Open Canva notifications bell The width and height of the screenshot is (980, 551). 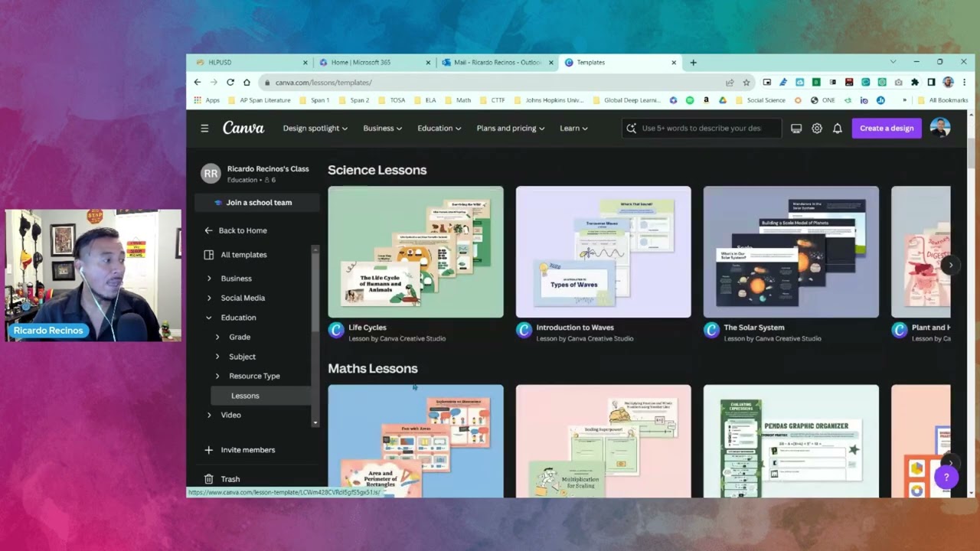point(838,129)
